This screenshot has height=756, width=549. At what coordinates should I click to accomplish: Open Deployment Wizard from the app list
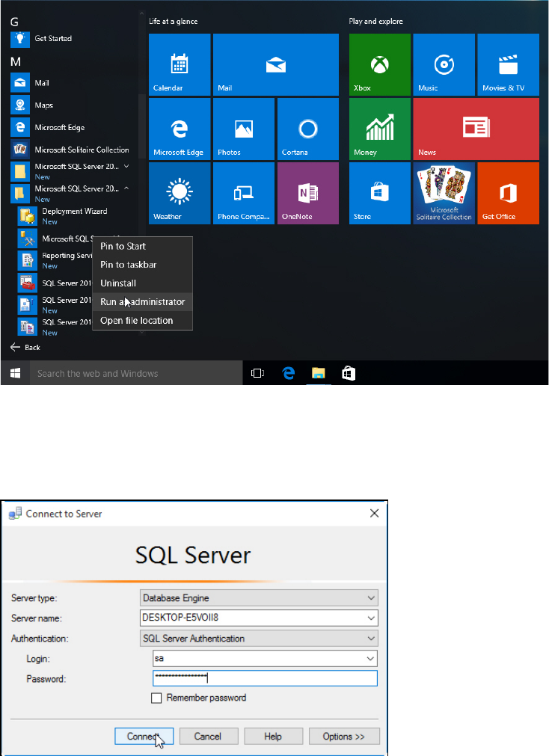point(73,212)
